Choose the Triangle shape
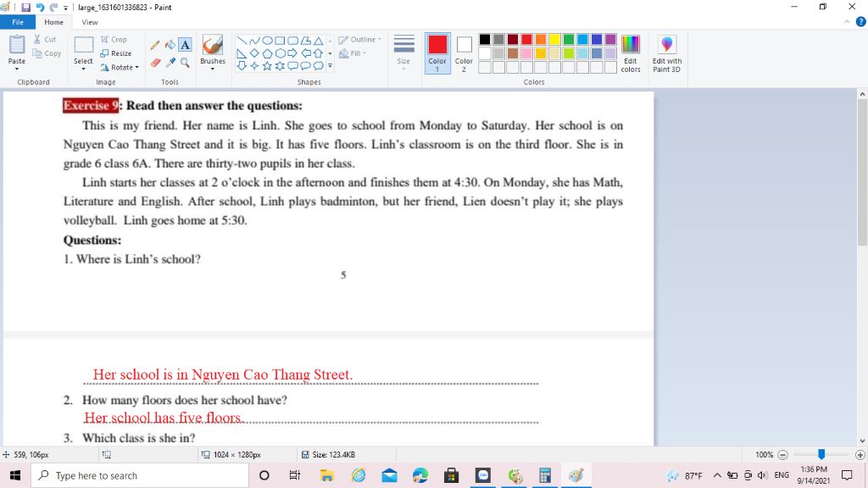This screenshot has width=868, height=488. coord(319,41)
